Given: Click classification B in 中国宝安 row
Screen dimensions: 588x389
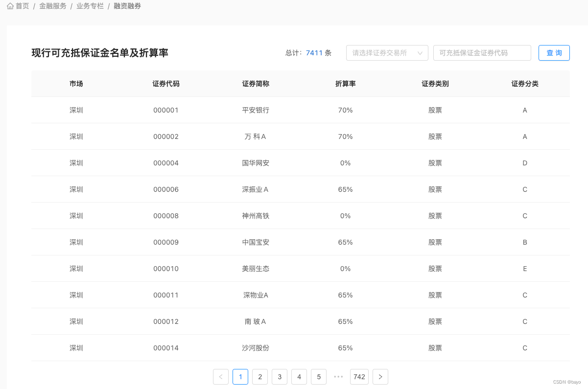Looking at the screenshot, I should [525, 242].
